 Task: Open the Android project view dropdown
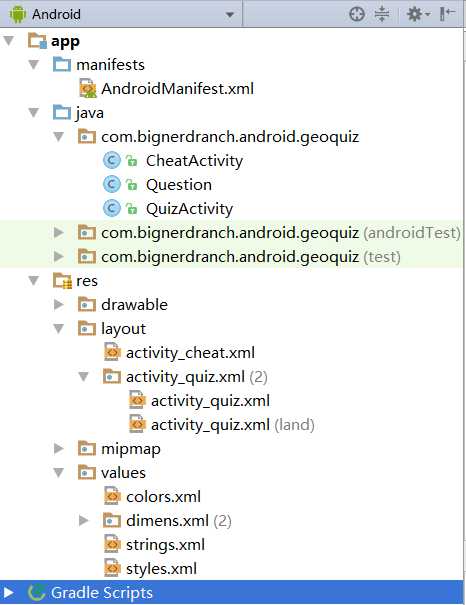[230, 15]
